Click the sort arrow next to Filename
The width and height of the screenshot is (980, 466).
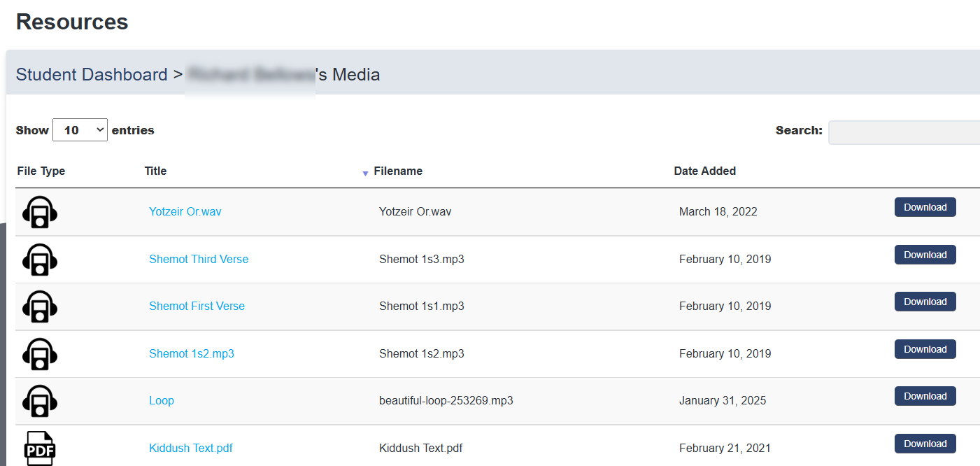pos(365,173)
